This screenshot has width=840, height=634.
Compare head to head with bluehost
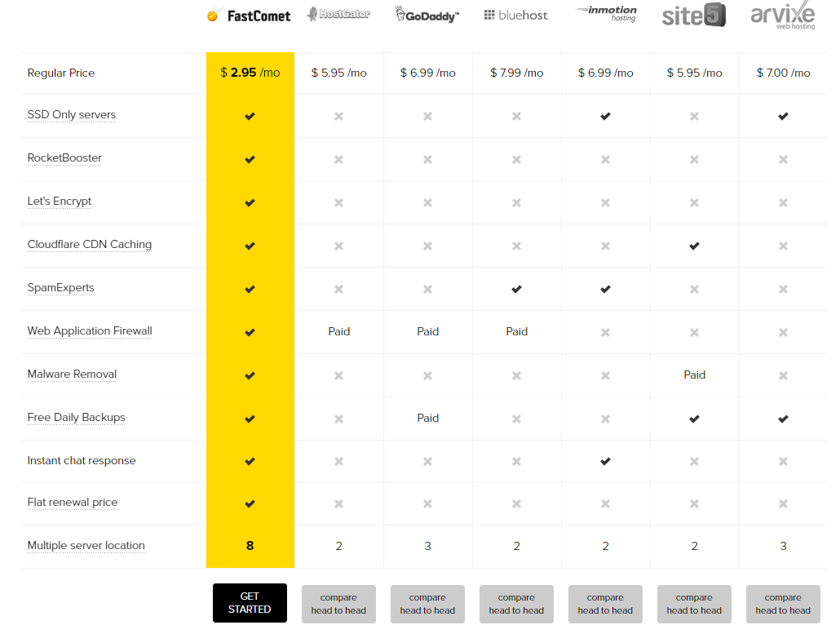click(x=516, y=604)
